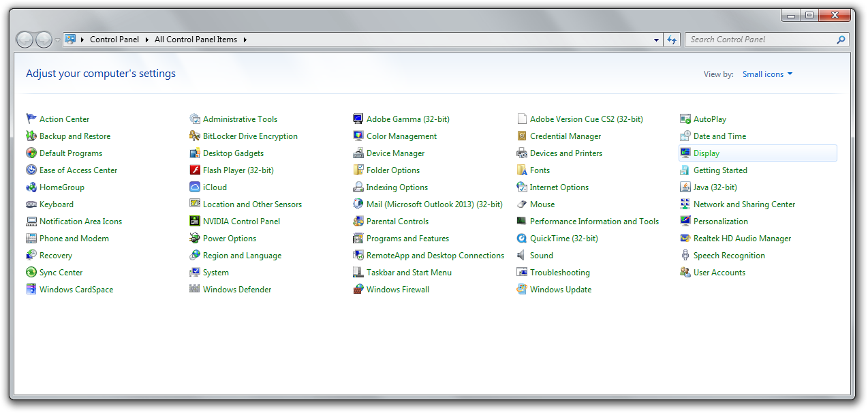Click the NVIDIA Control Panel icon
Viewport: 868px width, 413px height.
[x=195, y=221]
